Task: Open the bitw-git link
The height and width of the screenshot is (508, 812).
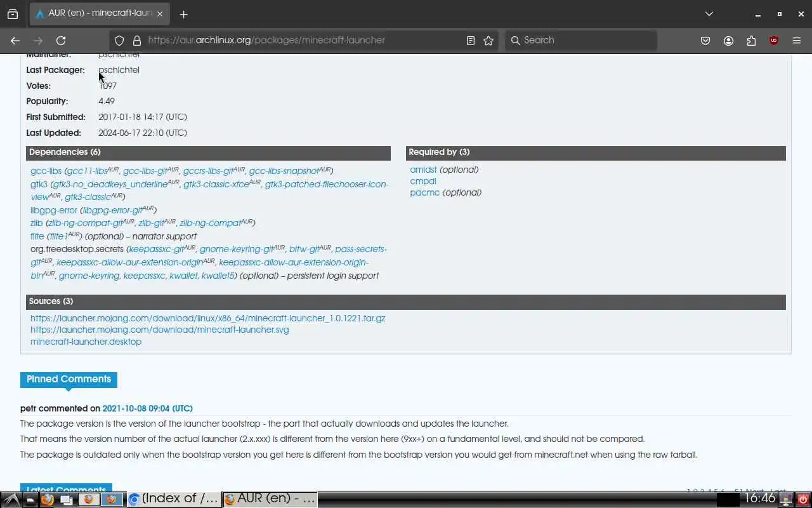Action: point(304,249)
